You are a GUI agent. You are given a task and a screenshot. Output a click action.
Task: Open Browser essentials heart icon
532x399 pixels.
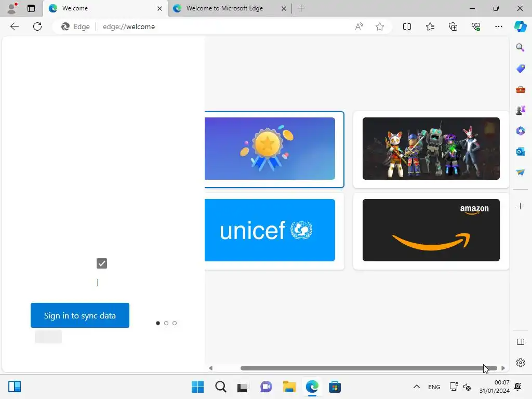[x=476, y=26]
